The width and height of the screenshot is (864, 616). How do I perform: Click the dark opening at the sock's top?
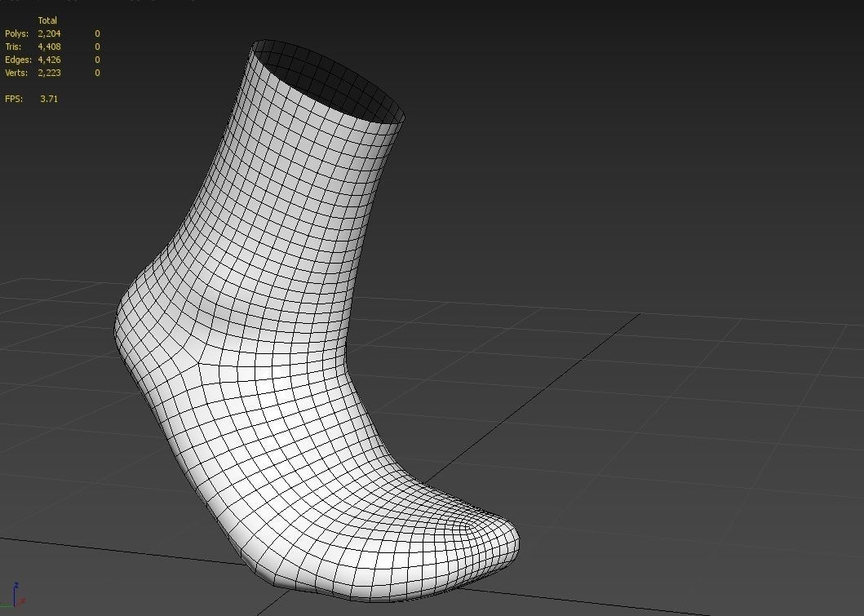(x=330, y=82)
